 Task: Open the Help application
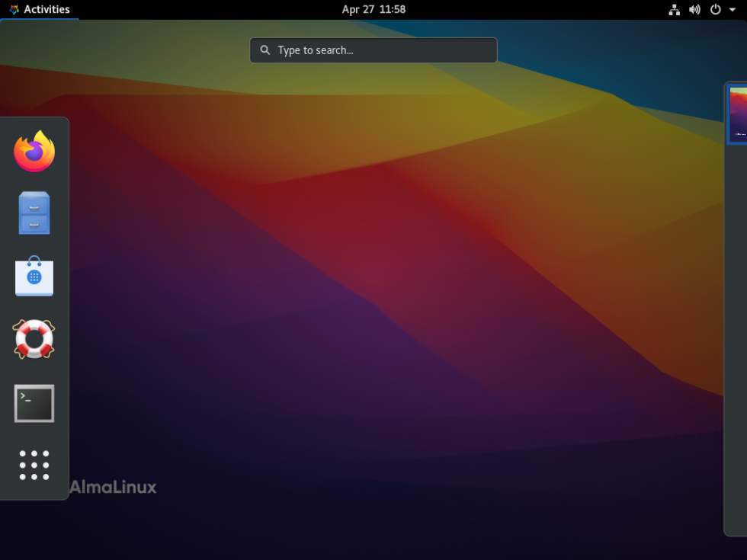click(34, 340)
